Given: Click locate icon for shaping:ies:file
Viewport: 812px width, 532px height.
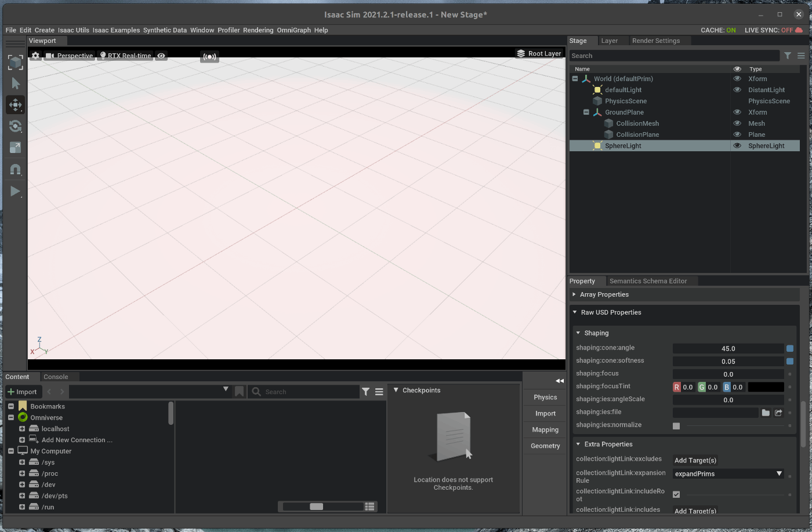Looking at the screenshot, I should 778,413.
